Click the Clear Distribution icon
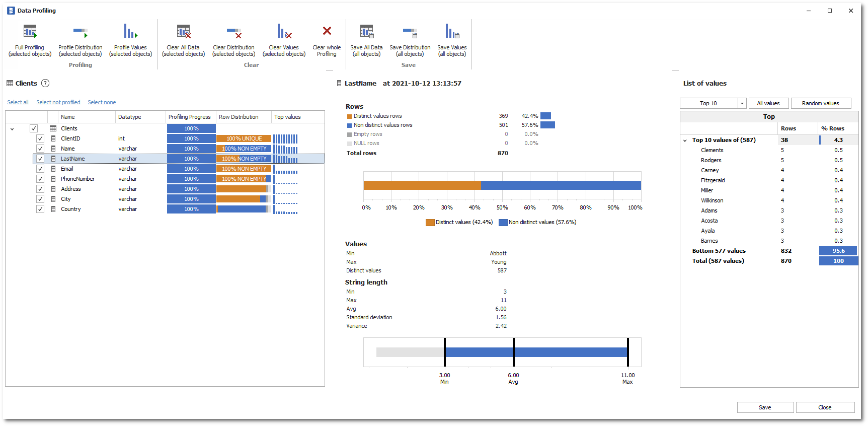The height and width of the screenshot is (426, 868). 234,33
